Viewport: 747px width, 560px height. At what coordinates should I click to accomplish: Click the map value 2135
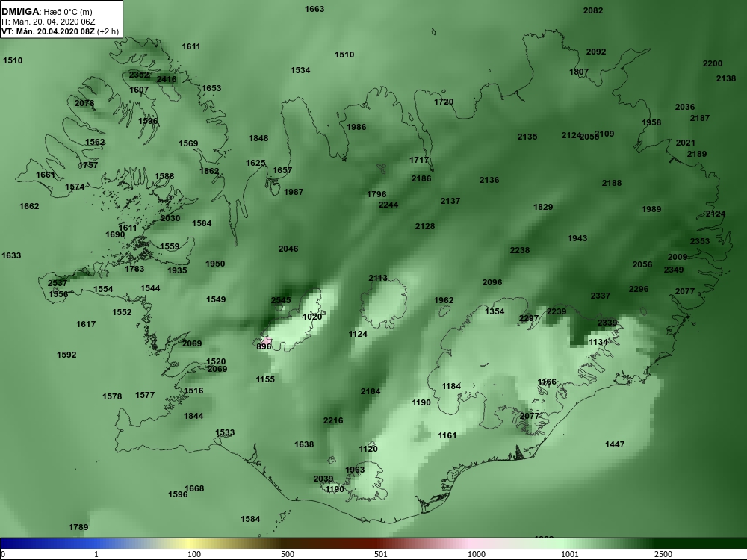tap(527, 137)
